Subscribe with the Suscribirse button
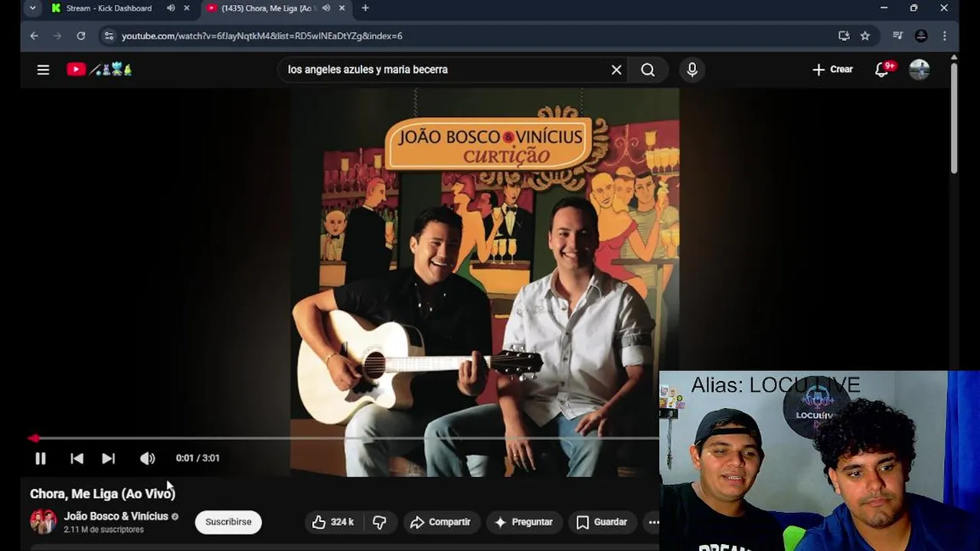Screen dimensions: 980x551 tap(228, 522)
